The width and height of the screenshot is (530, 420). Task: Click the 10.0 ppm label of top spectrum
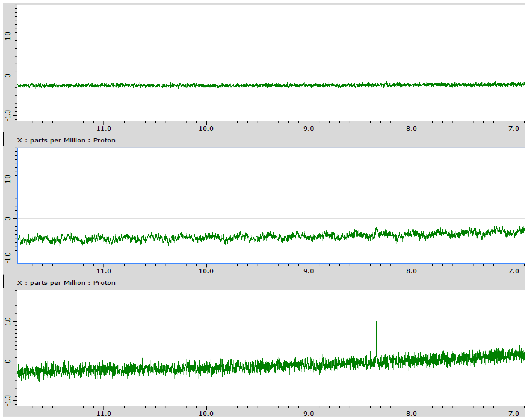pos(206,128)
